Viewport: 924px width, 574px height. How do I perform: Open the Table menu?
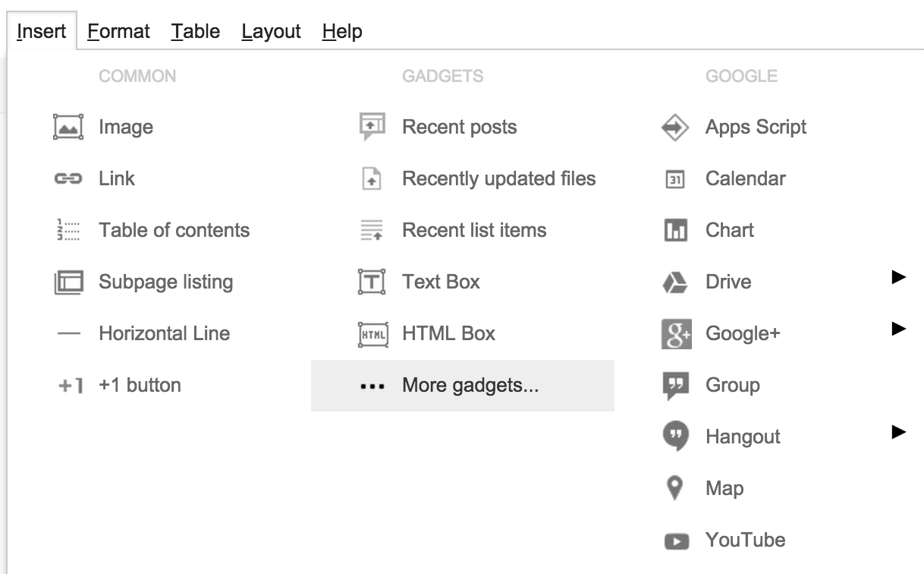coord(196,31)
